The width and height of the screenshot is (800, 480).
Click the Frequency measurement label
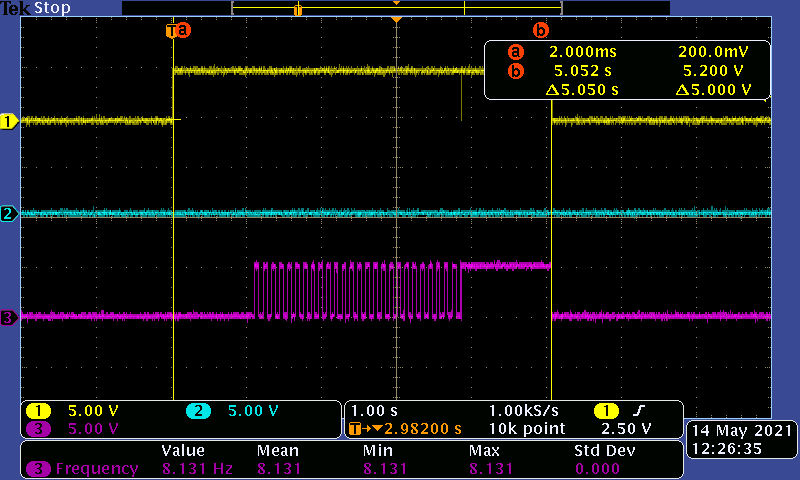click(97, 469)
